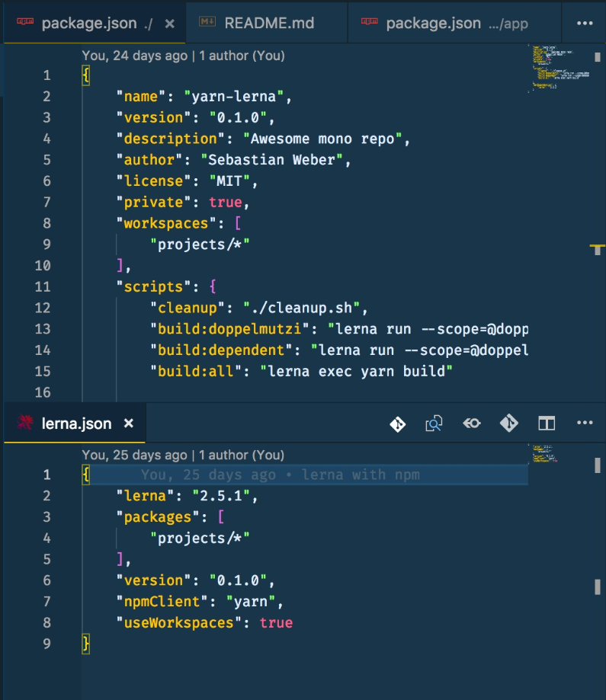Click the markdown icon on README.md tab
The image size is (606, 700).
[207, 21]
